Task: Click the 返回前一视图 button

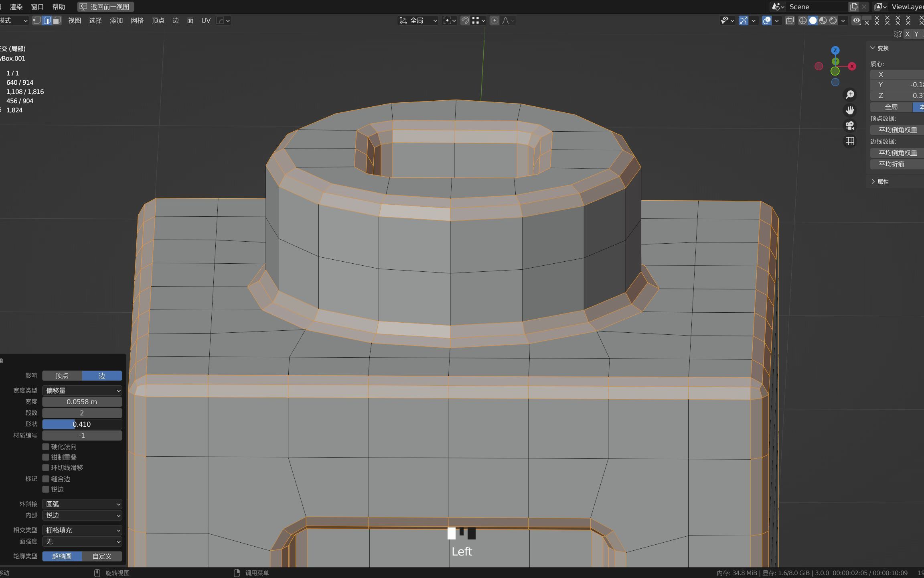Action: click(x=105, y=7)
